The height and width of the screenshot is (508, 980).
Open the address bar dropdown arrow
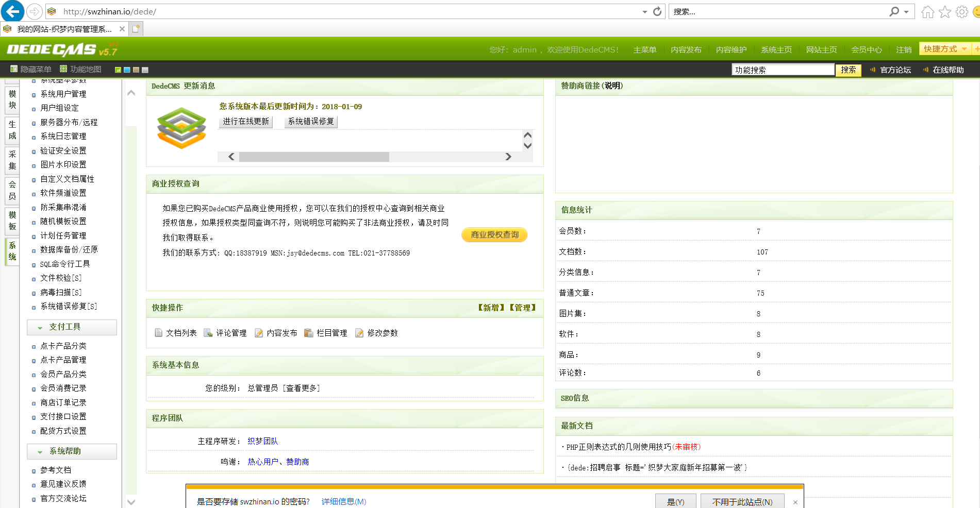point(644,12)
